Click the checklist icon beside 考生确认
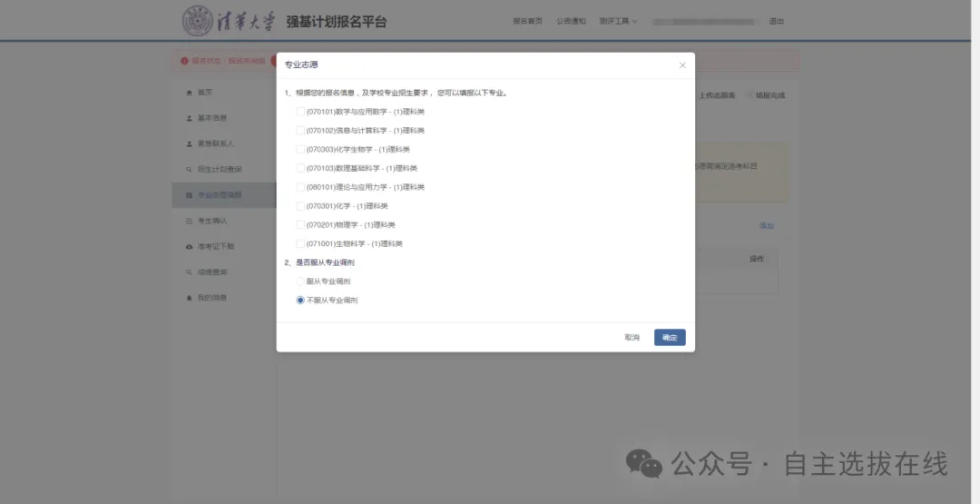Viewport: 980px width, 504px height. pos(189,222)
